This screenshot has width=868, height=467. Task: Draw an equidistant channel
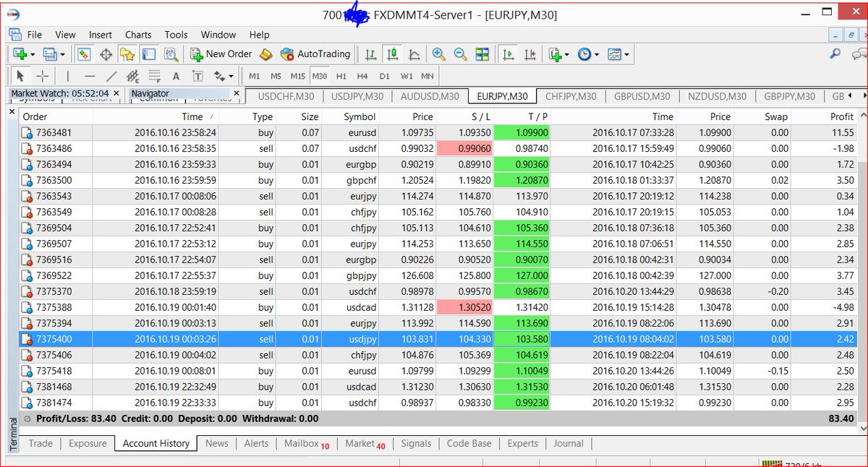[x=132, y=75]
